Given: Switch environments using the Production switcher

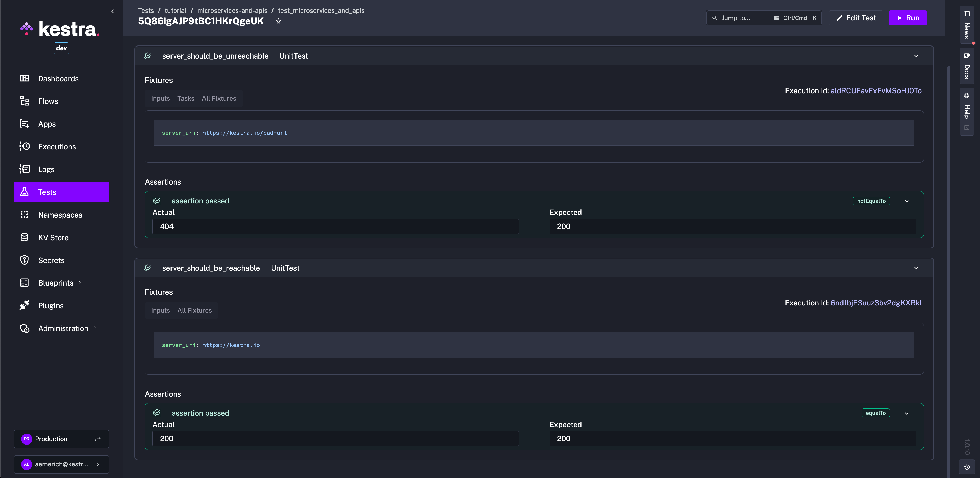Looking at the screenshot, I should point(98,439).
